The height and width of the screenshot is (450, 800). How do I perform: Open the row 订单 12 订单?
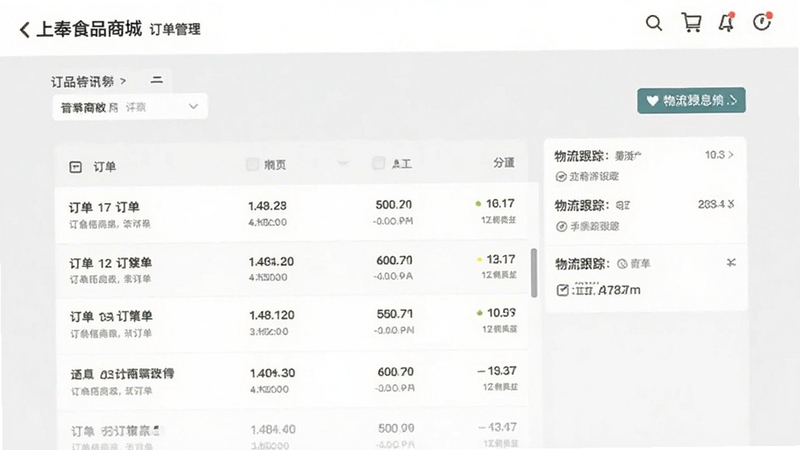click(x=291, y=268)
